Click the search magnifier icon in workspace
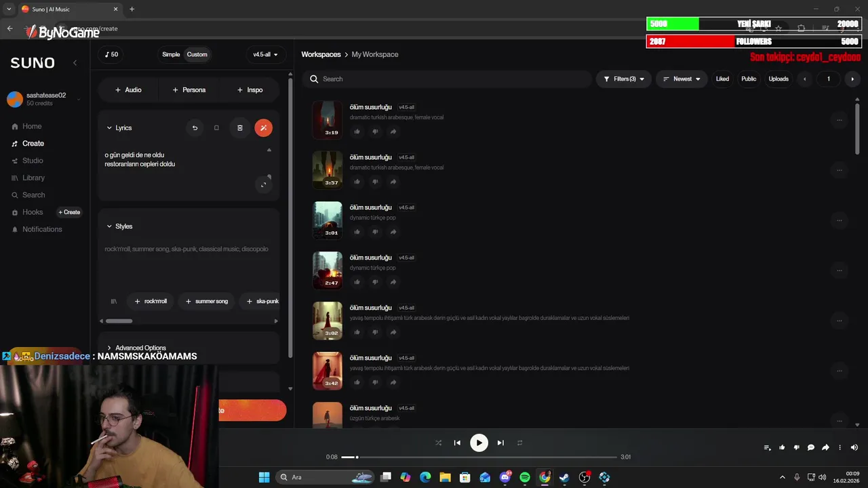Viewport: 868px width, 488px height. 314,79
